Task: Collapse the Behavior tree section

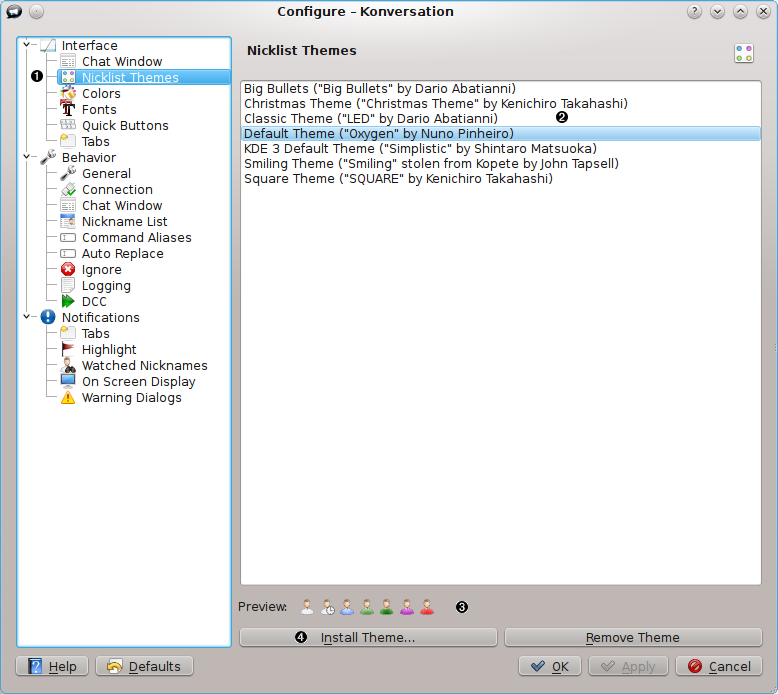Action: click(27, 157)
